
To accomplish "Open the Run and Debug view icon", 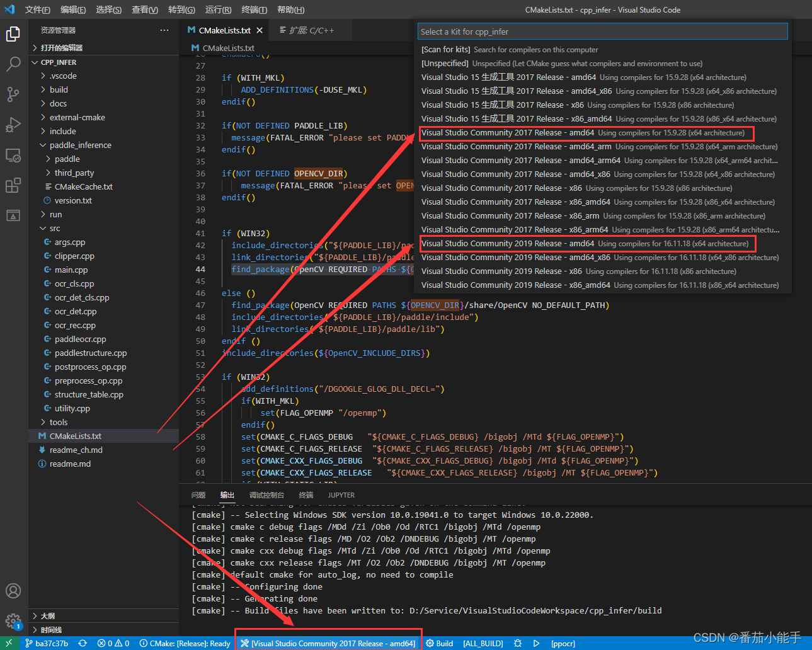I will [x=13, y=125].
